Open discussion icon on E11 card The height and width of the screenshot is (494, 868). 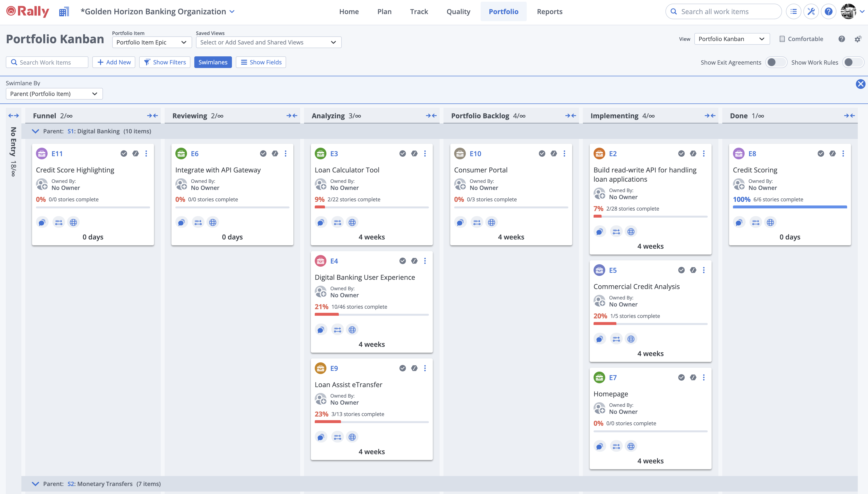(42, 222)
